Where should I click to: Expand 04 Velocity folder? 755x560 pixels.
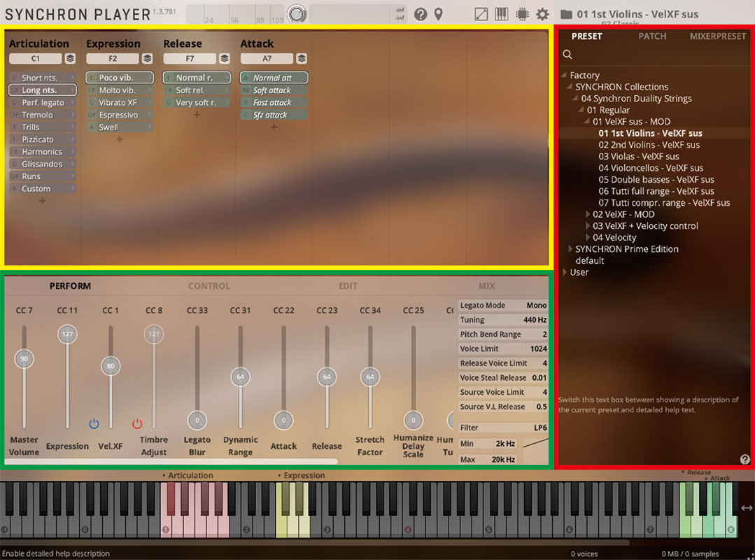coord(588,237)
